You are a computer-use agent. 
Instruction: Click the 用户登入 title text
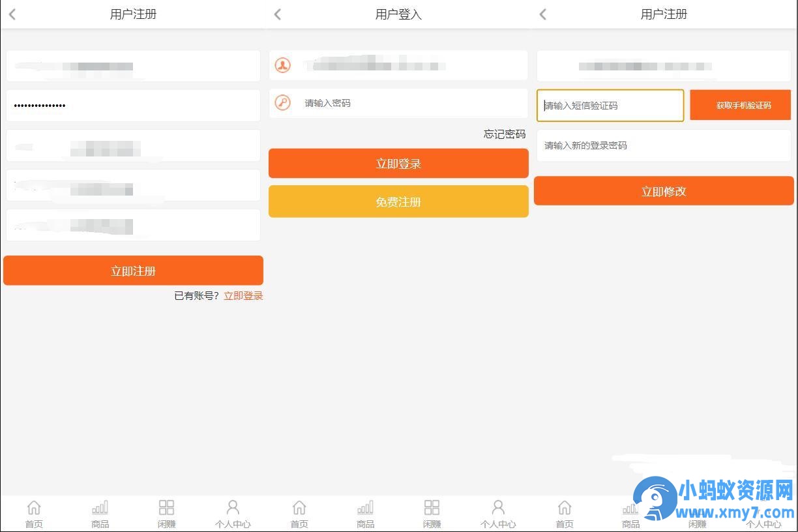[398, 14]
